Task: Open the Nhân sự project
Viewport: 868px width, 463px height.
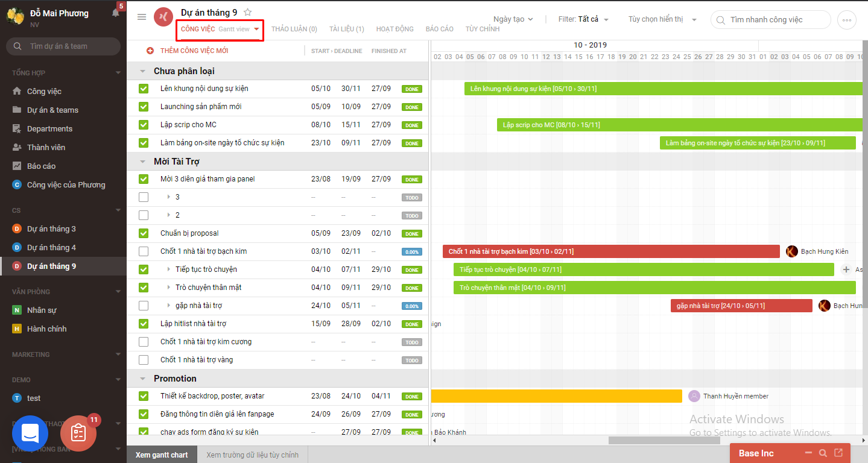Action: click(42, 310)
